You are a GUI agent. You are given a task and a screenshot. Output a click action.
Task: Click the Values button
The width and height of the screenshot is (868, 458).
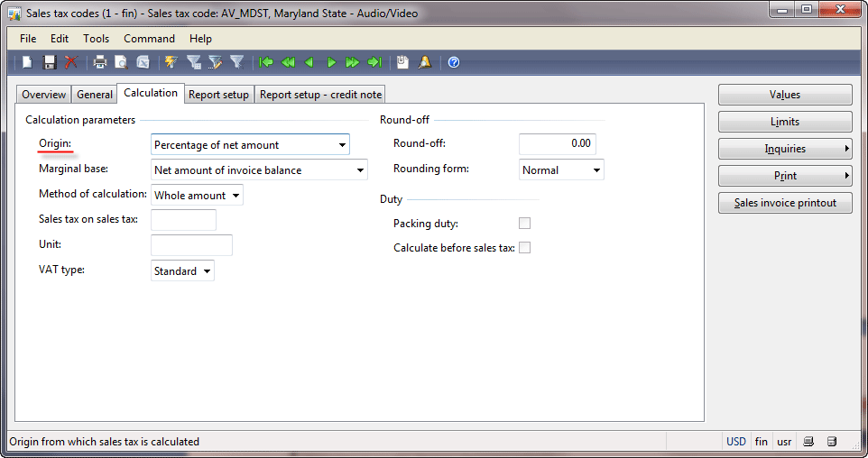pyautogui.click(x=785, y=95)
